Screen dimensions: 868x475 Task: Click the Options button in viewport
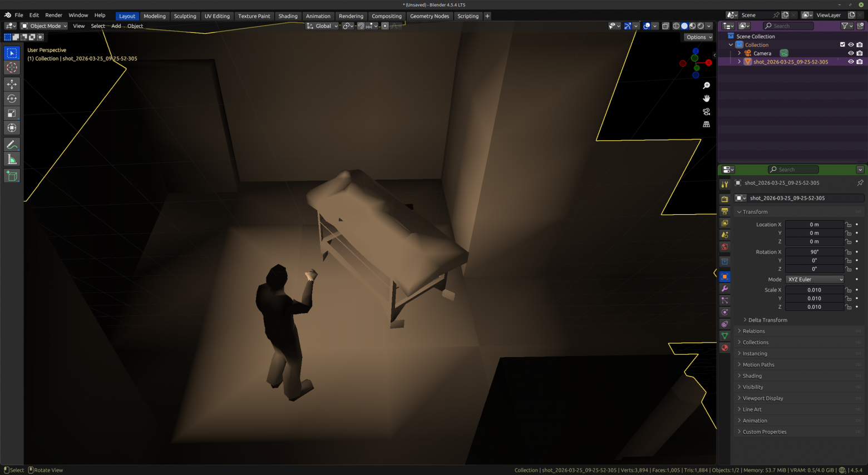click(x=699, y=37)
